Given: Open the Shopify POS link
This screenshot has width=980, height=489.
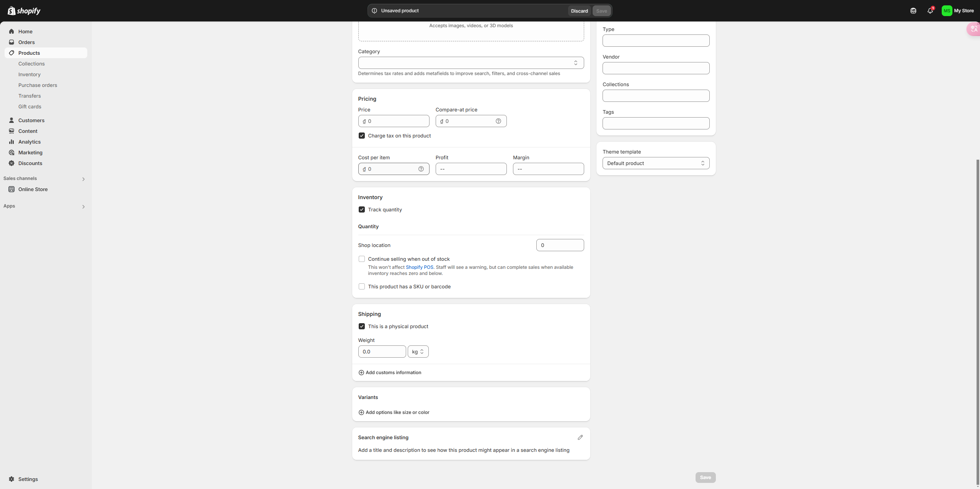Looking at the screenshot, I should [419, 267].
